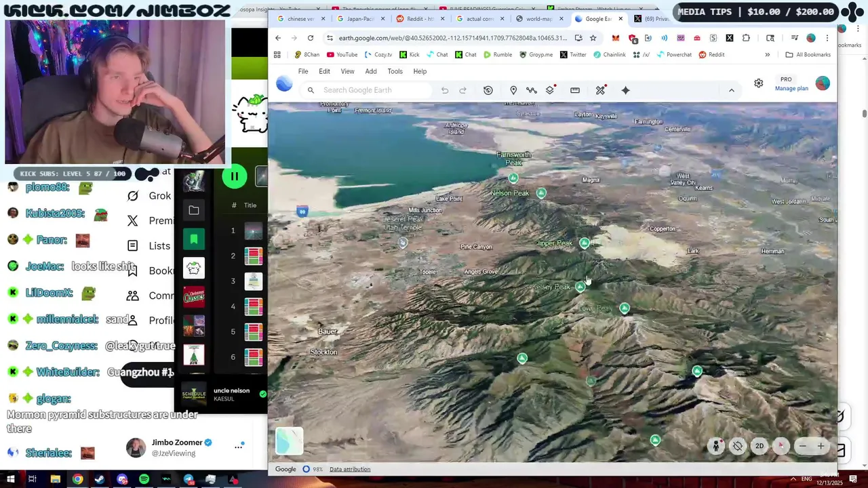Select the Draw path or polygon tool
Screen dimensions: 868x488
coord(532,90)
